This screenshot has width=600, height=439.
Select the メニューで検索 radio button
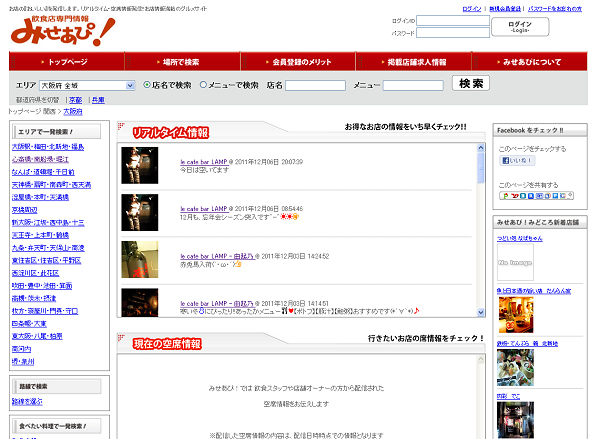(x=204, y=85)
